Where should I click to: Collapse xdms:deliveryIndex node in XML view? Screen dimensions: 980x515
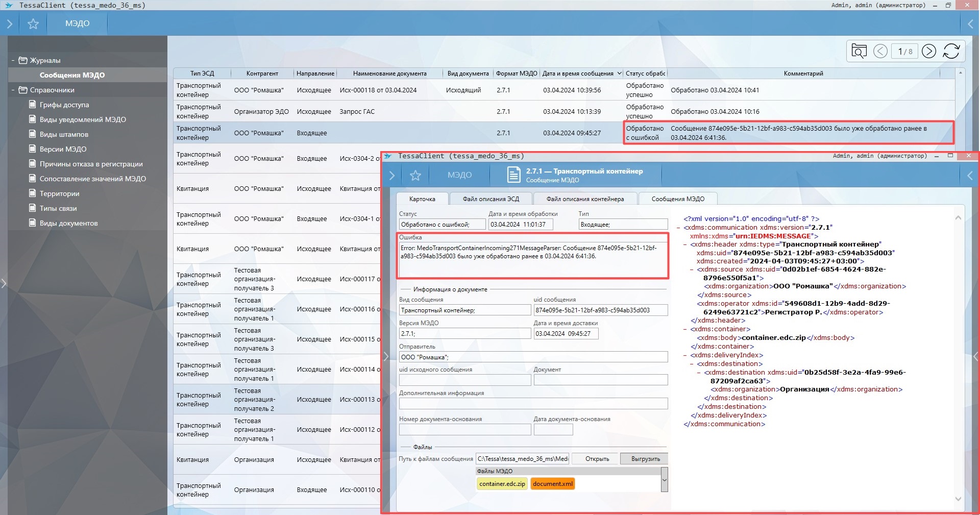(685, 355)
